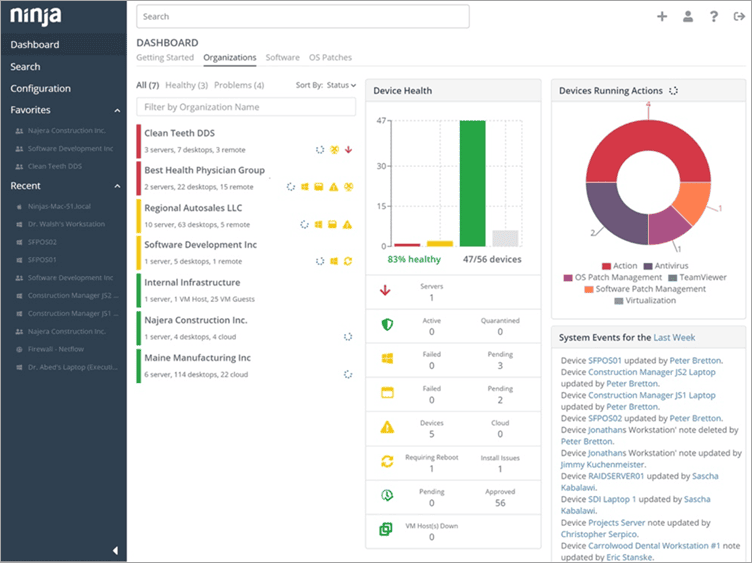
Task: Click the running actions spinner on Clean Teeth DDS
Action: click(x=320, y=150)
